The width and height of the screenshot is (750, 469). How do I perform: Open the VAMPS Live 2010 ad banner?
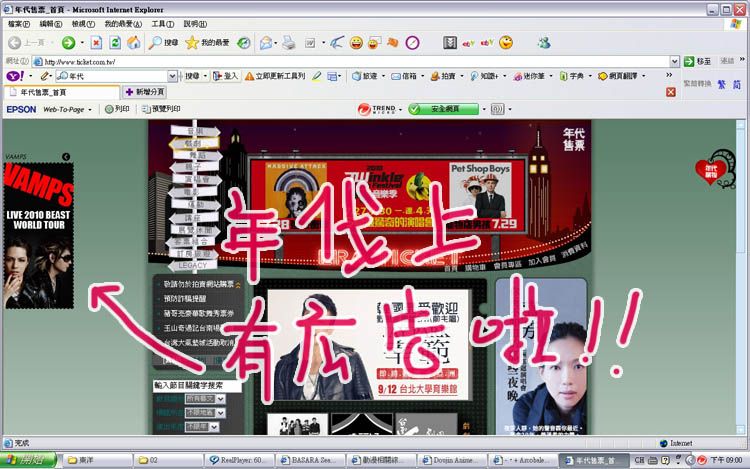[x=39, y=236]
